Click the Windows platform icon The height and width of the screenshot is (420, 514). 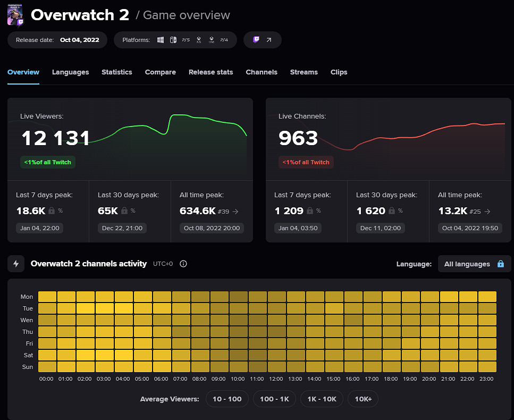click(161, 40)
